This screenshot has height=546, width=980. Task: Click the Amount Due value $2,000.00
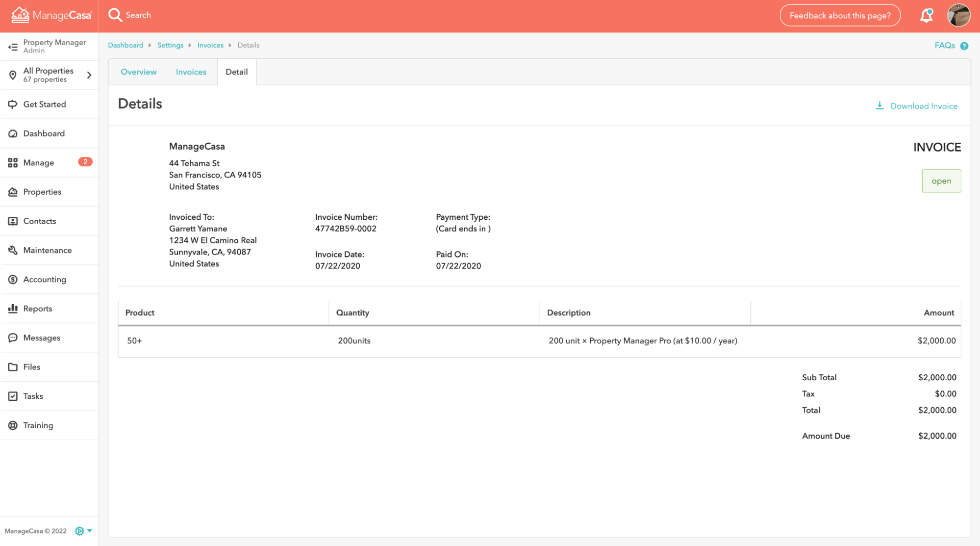937,436
